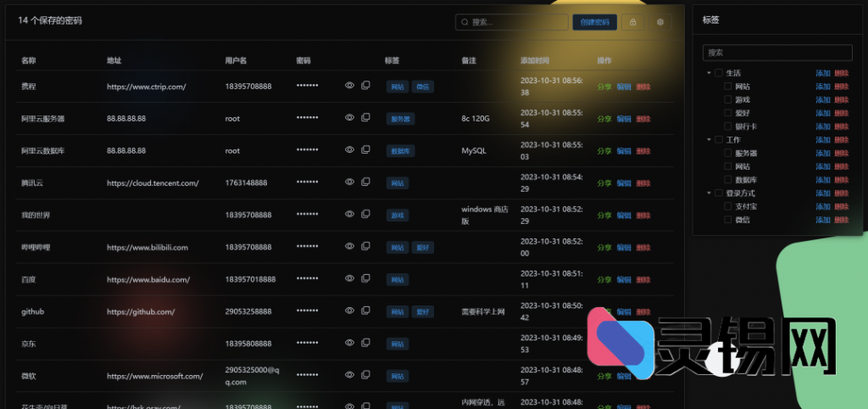
Task: Reveal the 携程 password with eye icon
Action: coord(349,86)
